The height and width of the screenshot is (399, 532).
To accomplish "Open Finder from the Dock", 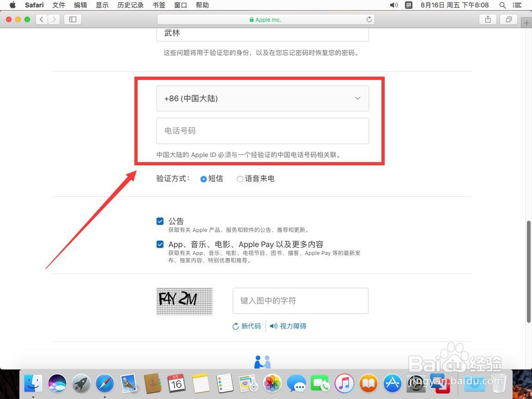I will pos(33,384).
